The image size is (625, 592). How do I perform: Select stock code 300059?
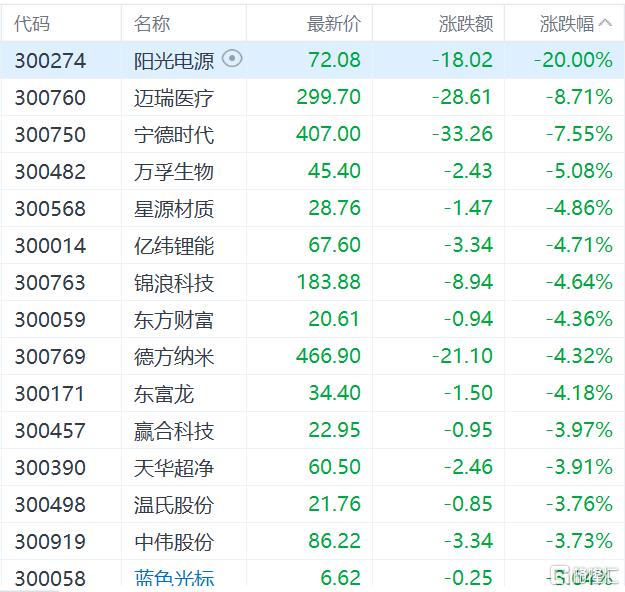coord(50,320)
